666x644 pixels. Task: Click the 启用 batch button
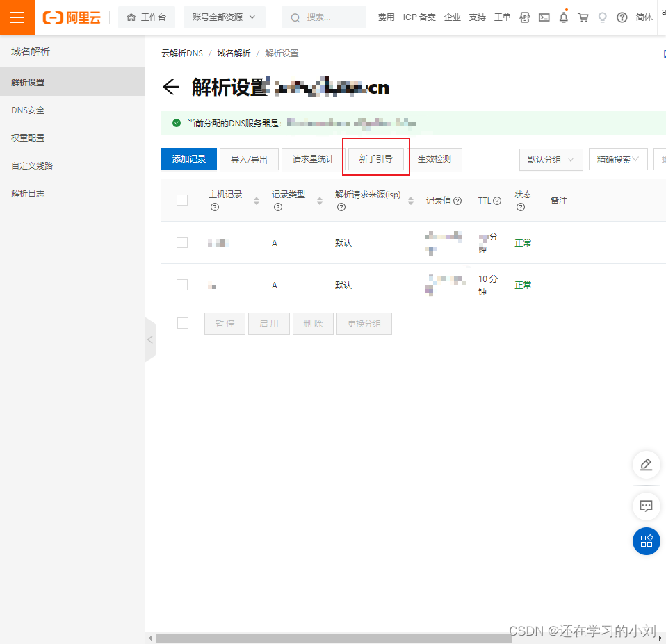pos(269,324)
